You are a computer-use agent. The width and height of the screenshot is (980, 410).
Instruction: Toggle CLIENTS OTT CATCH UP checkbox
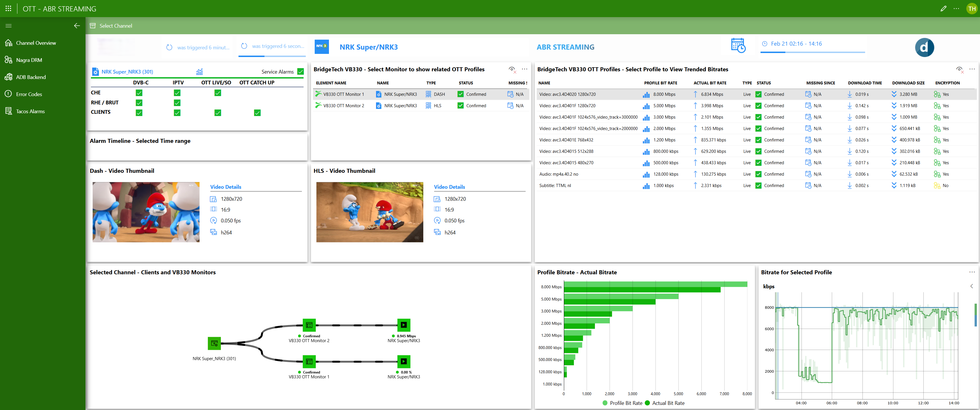coord(258,113)
